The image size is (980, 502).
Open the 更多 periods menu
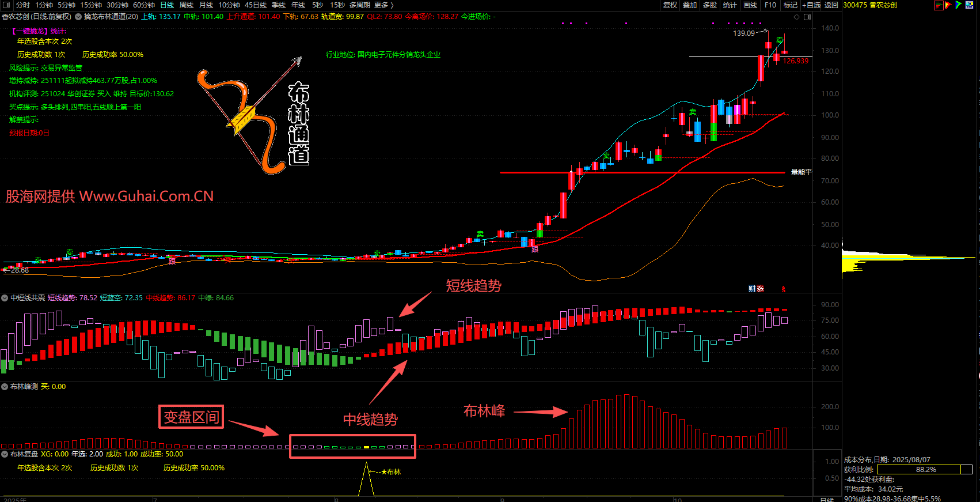[x=383, y=5]
